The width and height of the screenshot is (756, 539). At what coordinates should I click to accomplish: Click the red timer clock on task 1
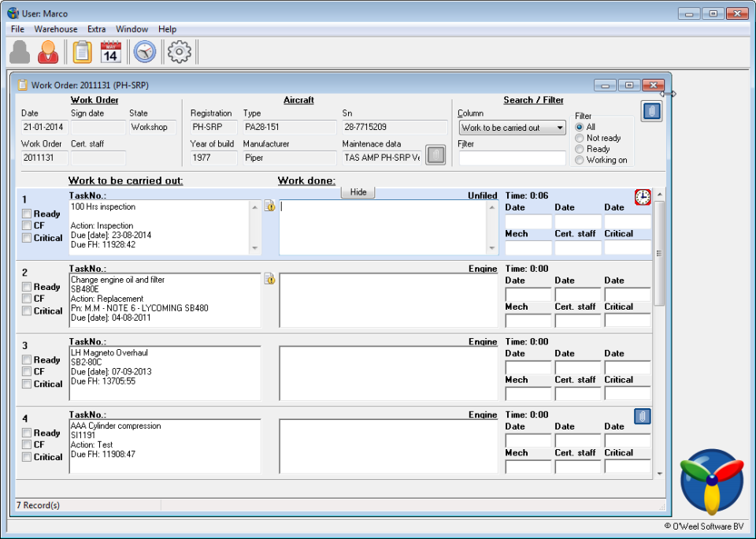642,197
